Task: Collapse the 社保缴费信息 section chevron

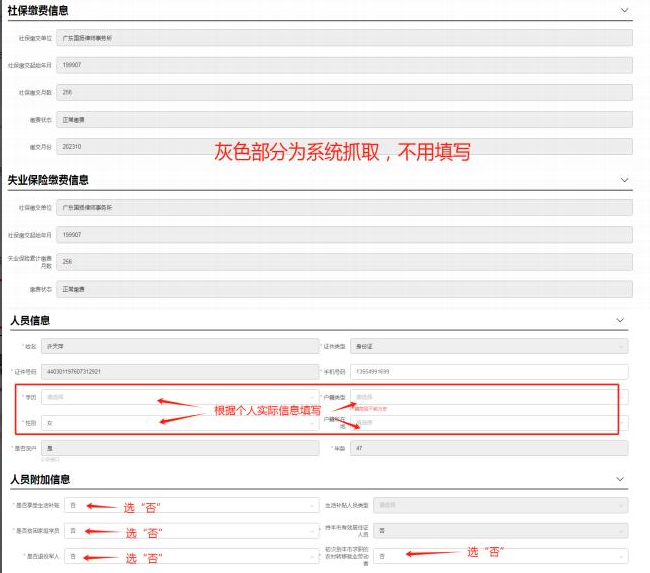Action: [624, 10]
